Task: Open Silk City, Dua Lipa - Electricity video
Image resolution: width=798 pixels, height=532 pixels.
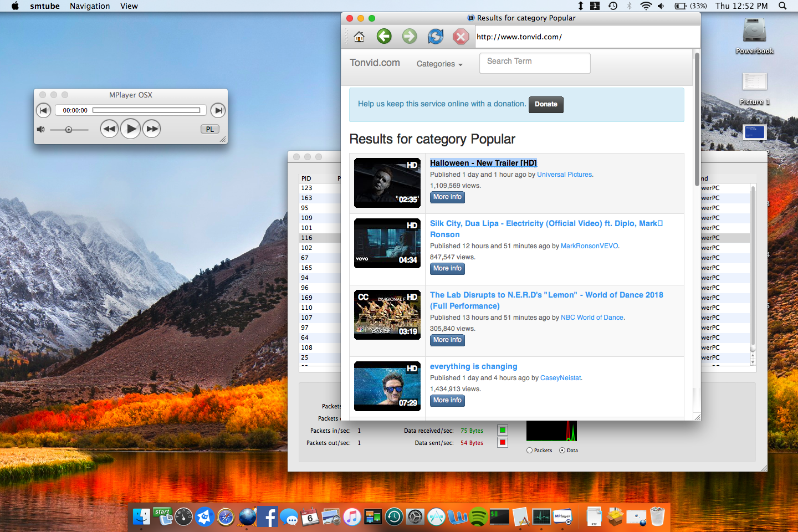Action: click(546, 229)
